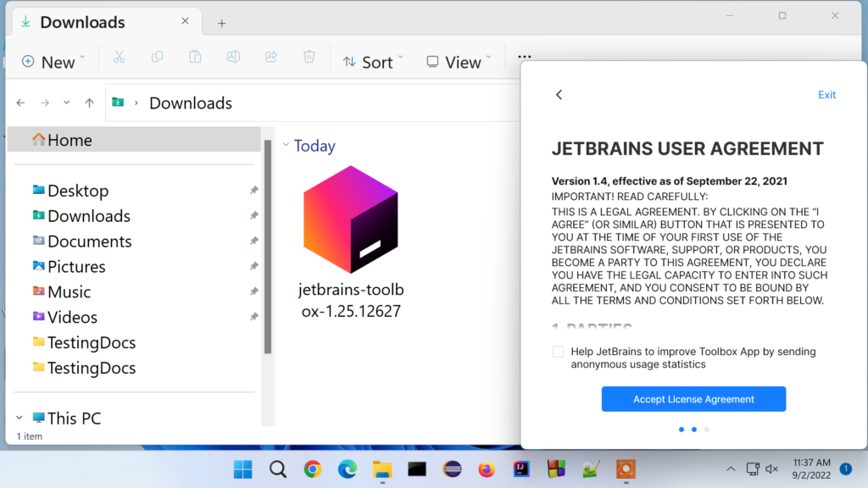Enable sending anonymous usage statistics to JetBrains
868x488 pixels.
coord(557,351)
